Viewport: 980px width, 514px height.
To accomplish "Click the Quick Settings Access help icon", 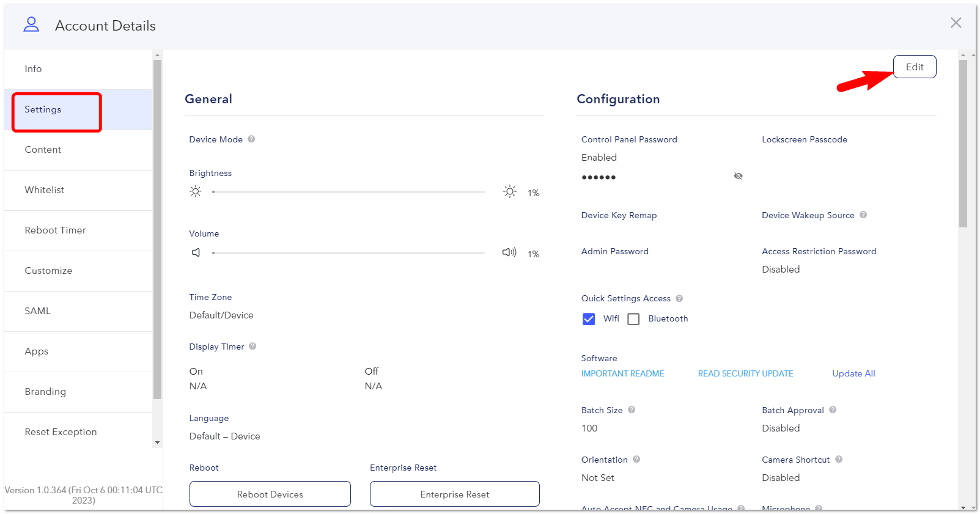I will [679, 298].
